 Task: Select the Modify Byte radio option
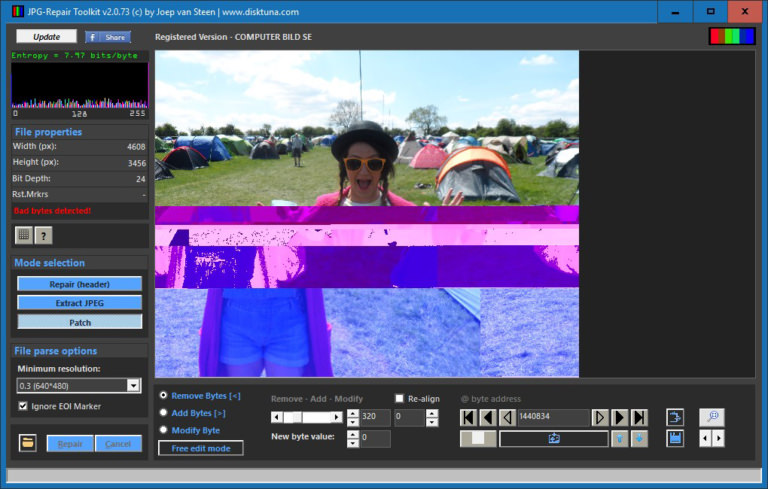click(x=163, y=430)
